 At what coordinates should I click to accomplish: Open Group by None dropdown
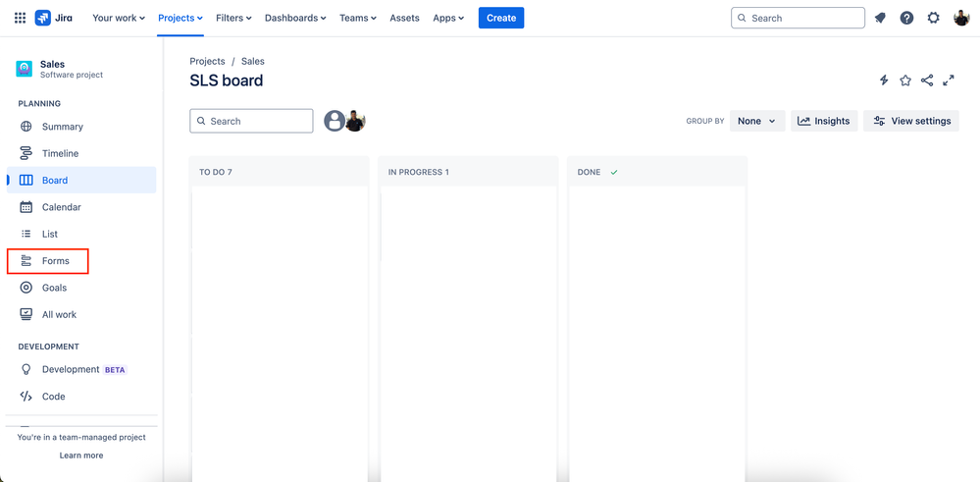pyautogui.click(x=757, y=121)
